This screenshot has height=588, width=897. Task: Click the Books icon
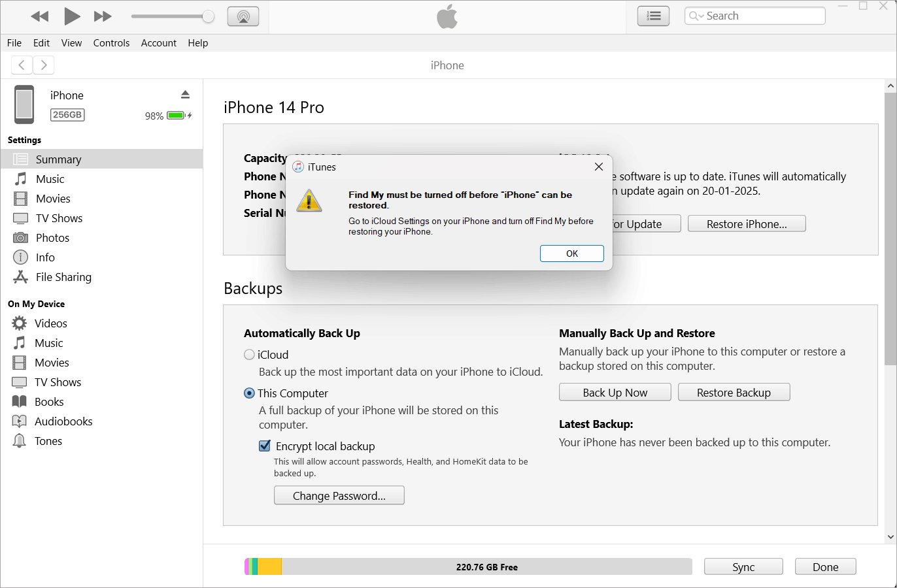[x=20, y=401]
